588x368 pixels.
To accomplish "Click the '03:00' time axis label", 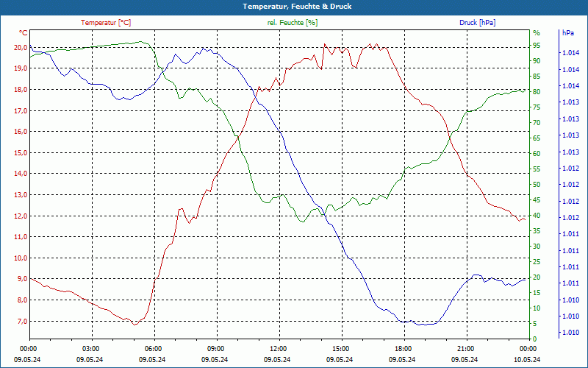I will point(90,349).
